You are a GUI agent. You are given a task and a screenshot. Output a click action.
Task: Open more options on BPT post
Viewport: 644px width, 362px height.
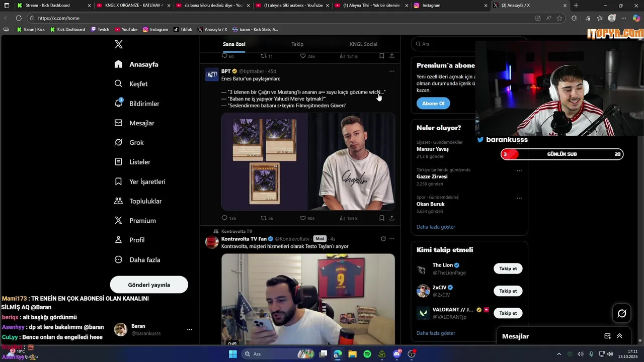point(391,71)
